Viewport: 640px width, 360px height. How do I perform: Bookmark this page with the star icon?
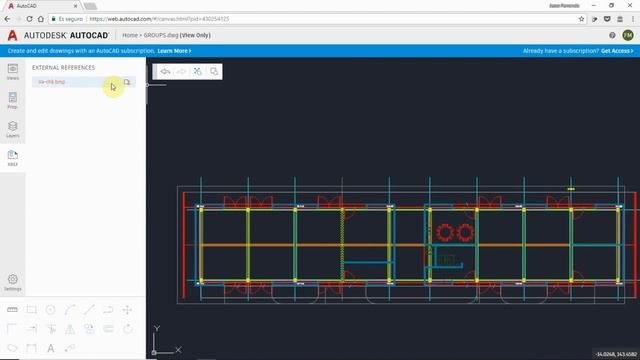[581, 19]
